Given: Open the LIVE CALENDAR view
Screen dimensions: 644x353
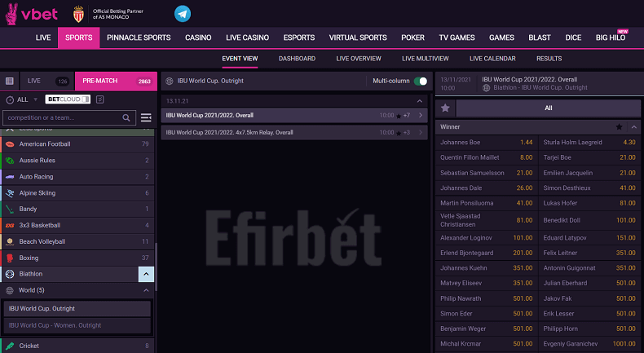Looking at the screenshot, I should pyautogui.click(x=492, y=59).
